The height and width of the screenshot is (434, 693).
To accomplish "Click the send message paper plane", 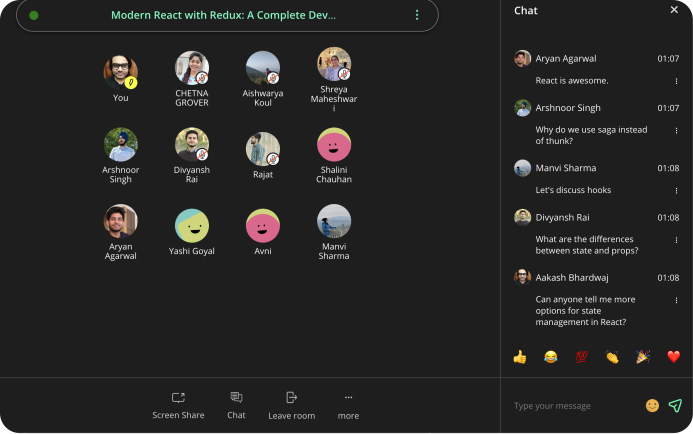I will (675, 405).
